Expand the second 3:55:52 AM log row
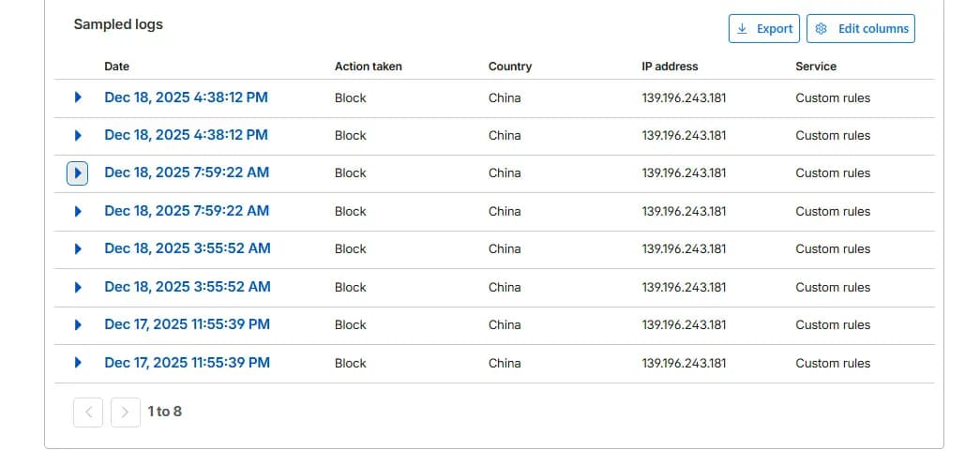 [x=78, y=288]
